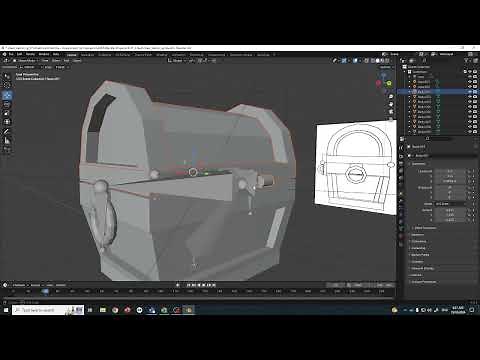This screenshot has width=480, height=360.
Task: Click the Blender logo menu icon
Action: point(4,54)
